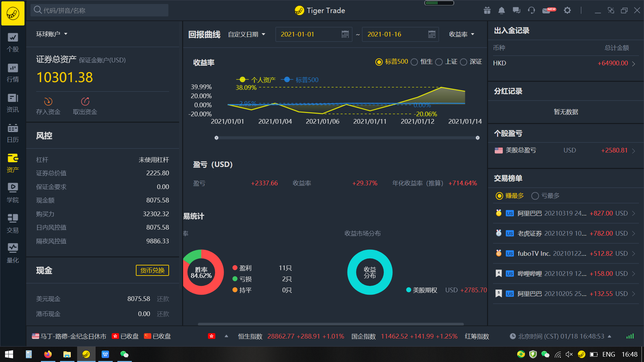Click the end date field 2021-01-16
644x362 pixels.
tap(400, 34)
